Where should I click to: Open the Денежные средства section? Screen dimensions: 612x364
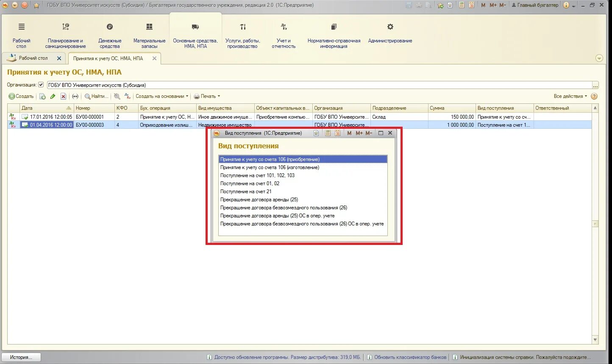click(110, 36)
